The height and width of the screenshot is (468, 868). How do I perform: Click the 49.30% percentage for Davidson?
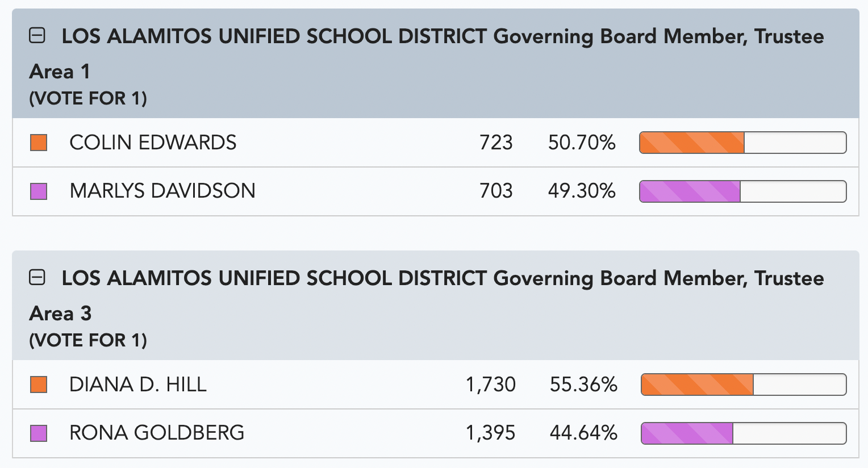point(582,191)
